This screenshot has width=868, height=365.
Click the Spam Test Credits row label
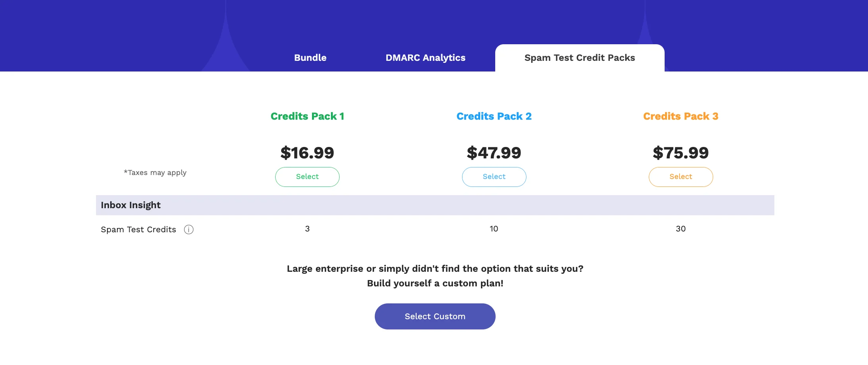coord(138,230)
